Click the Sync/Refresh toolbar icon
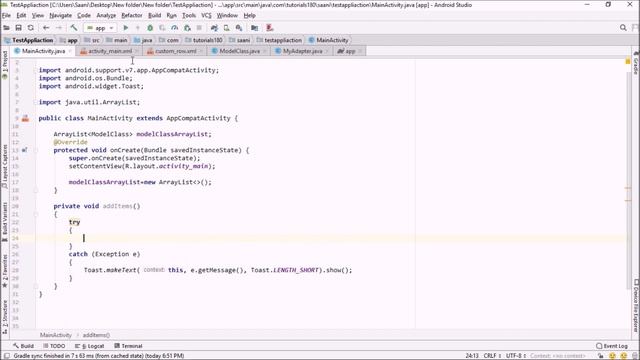The image size is (640, 360). click(31, 28)
